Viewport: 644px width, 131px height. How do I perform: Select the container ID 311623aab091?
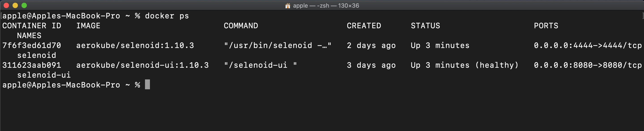pos(31,65)
